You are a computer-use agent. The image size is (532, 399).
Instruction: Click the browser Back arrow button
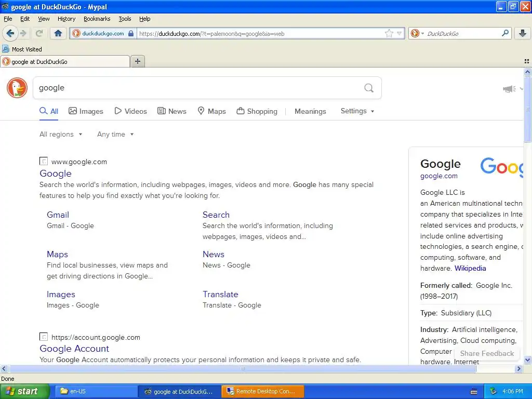[x=10, y=33]
